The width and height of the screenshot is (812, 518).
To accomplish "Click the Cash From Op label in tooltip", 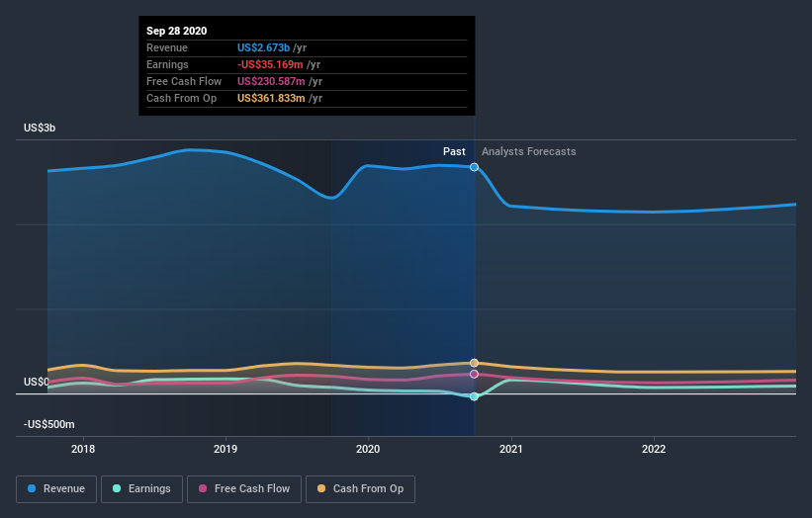I will (181, 98).
